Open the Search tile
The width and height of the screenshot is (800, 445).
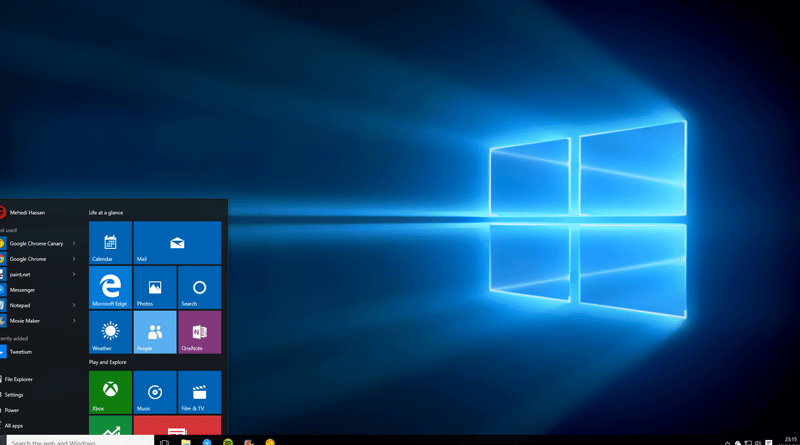click(x=199, y=287)
